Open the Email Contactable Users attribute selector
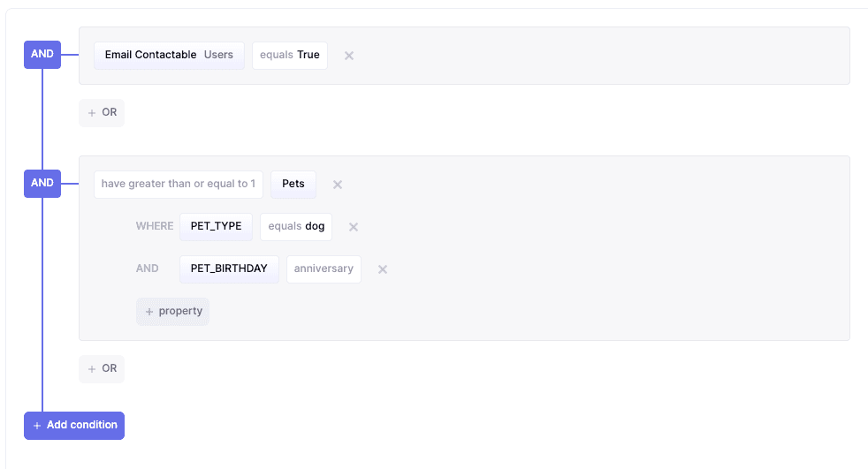The width and height of the screenshot is (868, 469). (169, 55)
